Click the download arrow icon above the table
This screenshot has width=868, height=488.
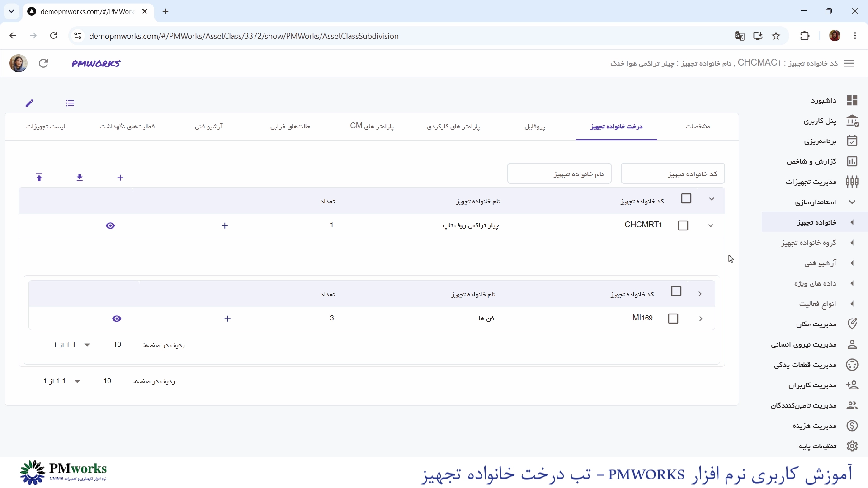click(80, 178)
